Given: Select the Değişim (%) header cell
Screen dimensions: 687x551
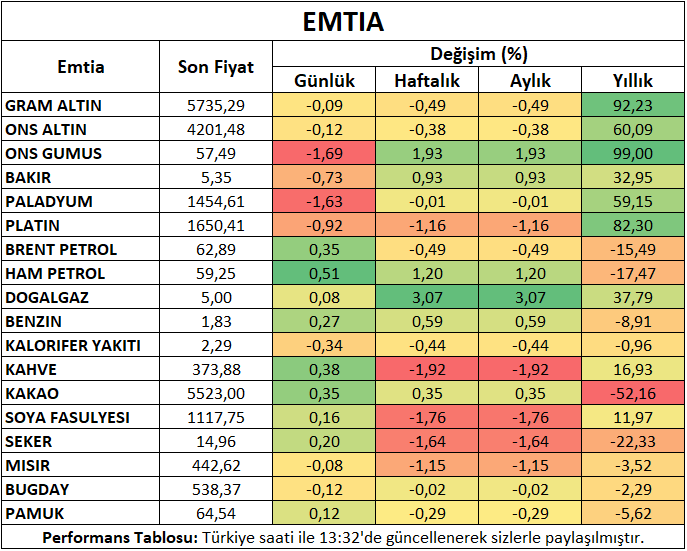Looking at the screenshot, I should point(478,55).
